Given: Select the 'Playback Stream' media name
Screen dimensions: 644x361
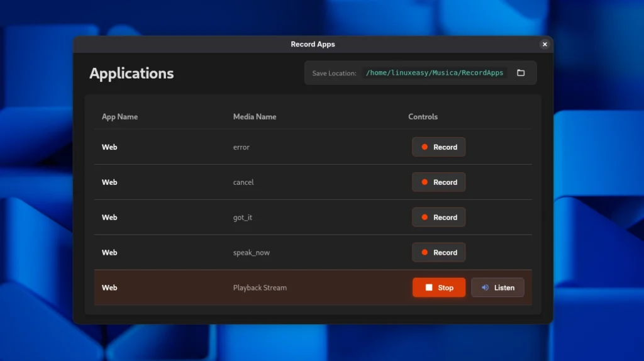Looking at the screenshot, I should point(260,287).
